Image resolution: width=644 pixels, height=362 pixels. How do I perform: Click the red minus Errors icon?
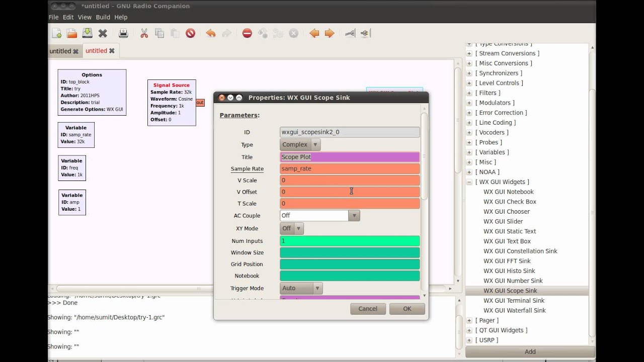[x=247, y=33]
